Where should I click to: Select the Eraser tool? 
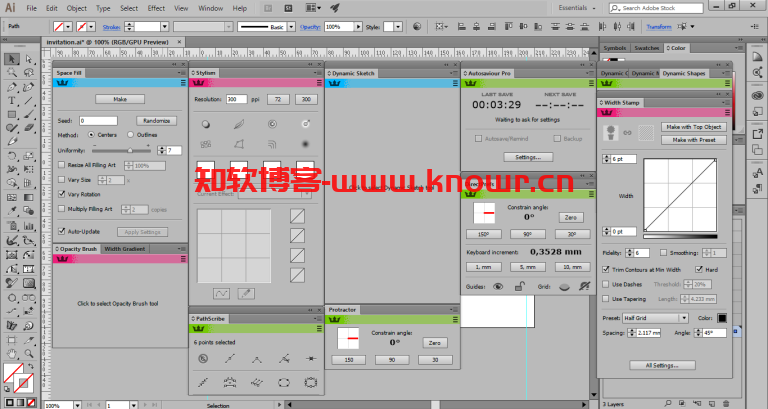click(x=28, y=128)
